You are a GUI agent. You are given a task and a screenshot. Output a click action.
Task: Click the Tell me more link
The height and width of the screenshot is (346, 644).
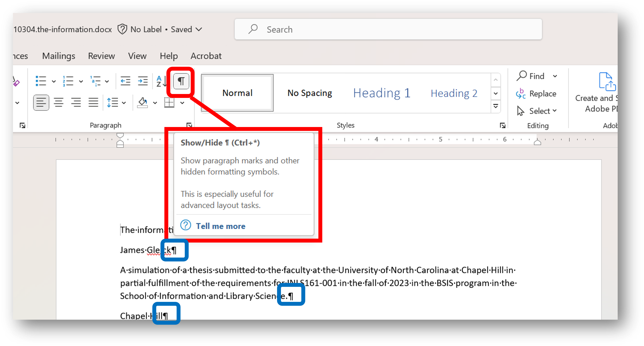[221, 226]
